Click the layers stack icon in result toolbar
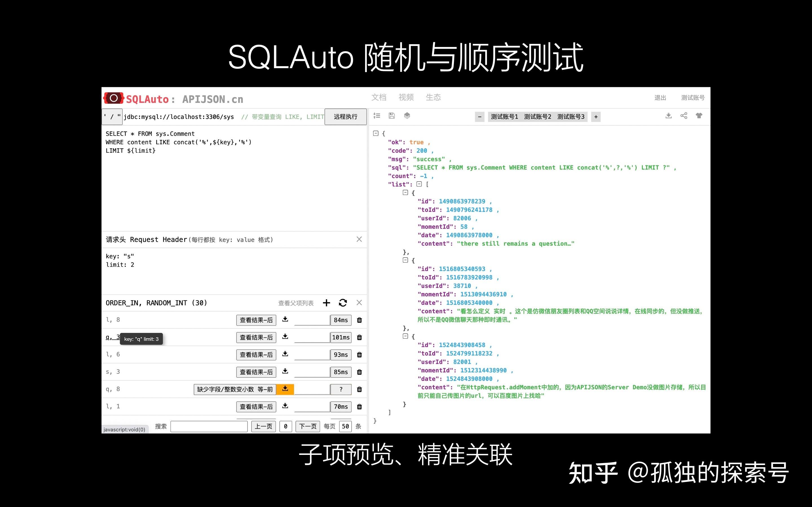 pos(407,116)
